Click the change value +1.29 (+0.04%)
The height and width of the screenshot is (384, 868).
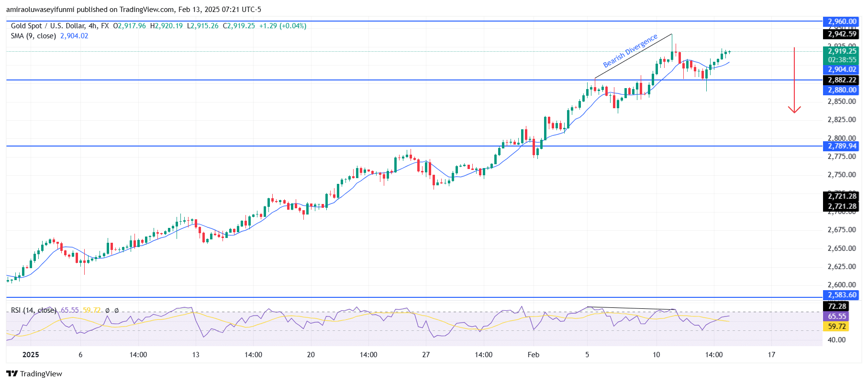click(x=283, y=26)
